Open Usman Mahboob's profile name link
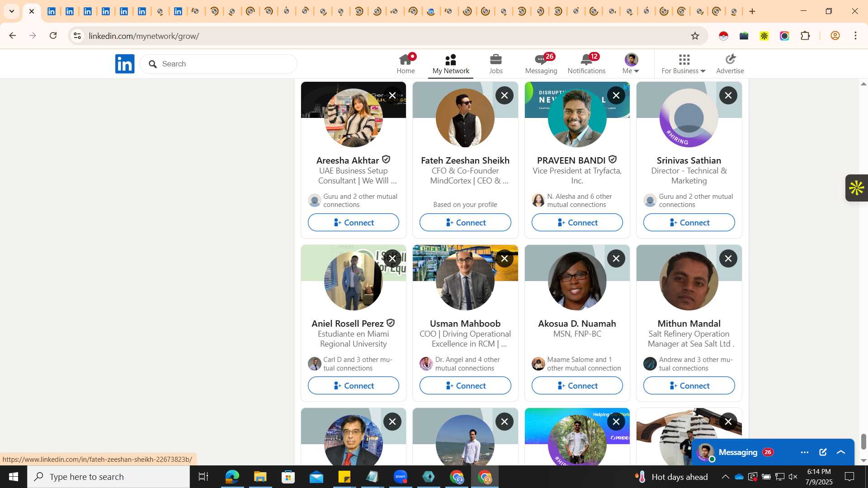The width and height of the screenshot is (868, 488). click(x=465, y=324)
